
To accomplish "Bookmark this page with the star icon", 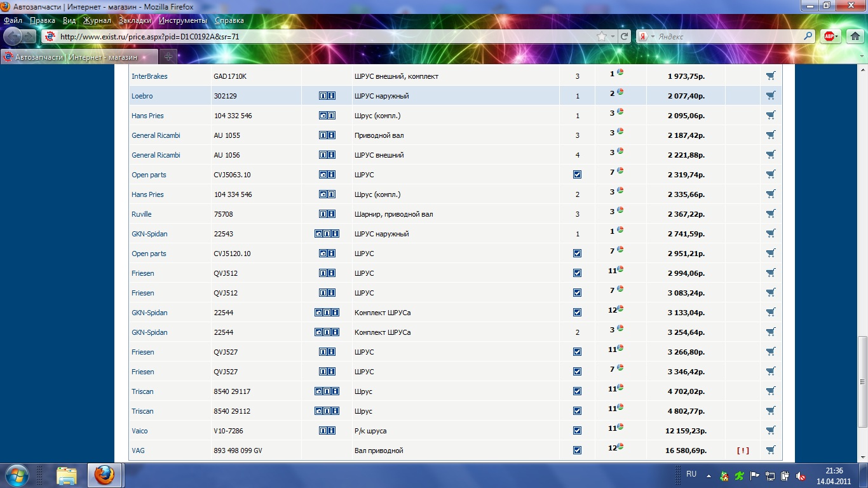I will click(601, 37).
